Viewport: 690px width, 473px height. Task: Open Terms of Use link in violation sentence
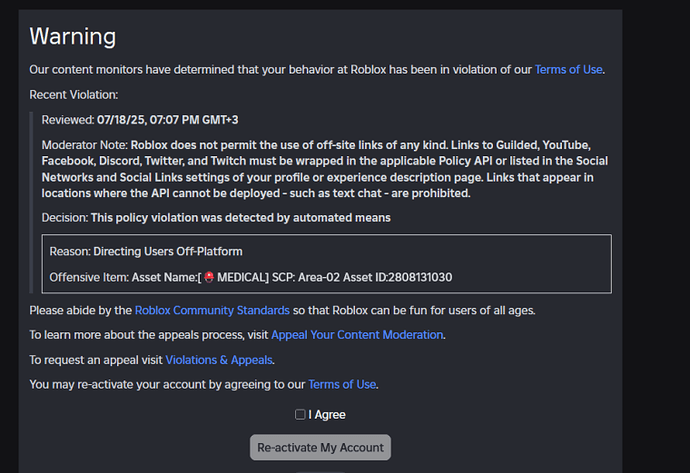click(569, 70)
